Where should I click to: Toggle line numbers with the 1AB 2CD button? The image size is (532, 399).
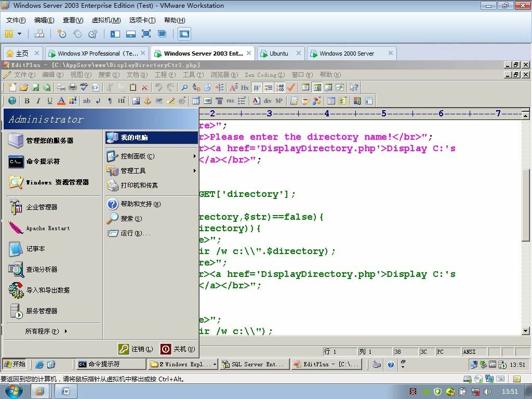pyautogui.click(x=280, y=87)
